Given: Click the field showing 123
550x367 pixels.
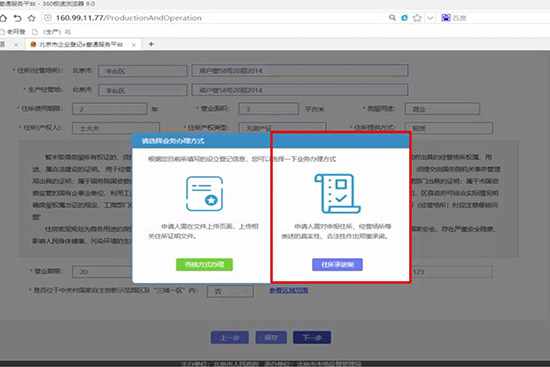Looking at the screenshot, I should (x=452, y=272).
